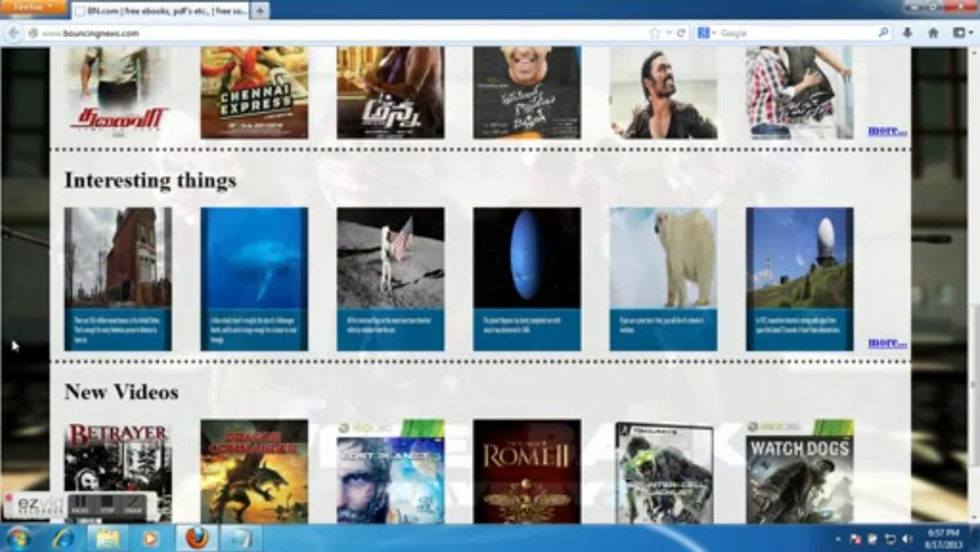This screenshot has height=552, width=980.
Task: Open the red Tamil-titled movie poster
Action: [x=118, y=93]
